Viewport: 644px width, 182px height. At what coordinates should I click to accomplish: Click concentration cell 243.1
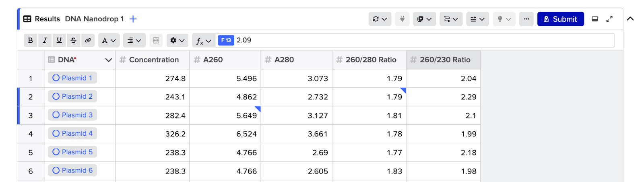(153, 97)
